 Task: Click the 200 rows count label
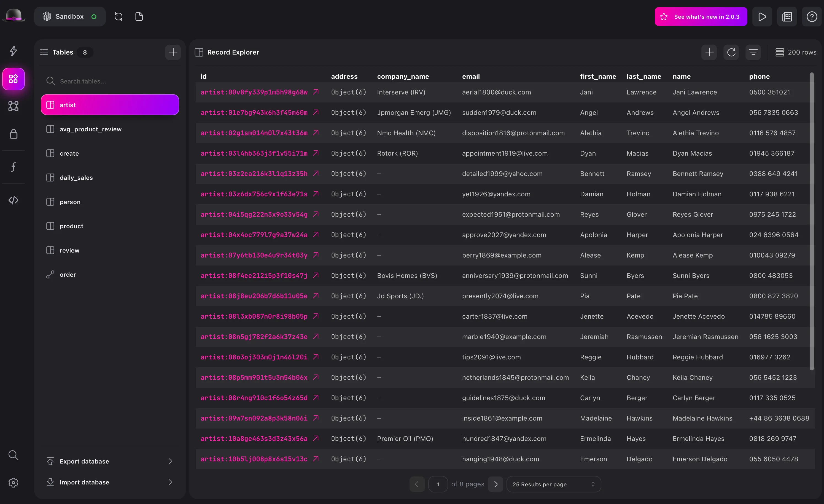(x=796, y=52)
